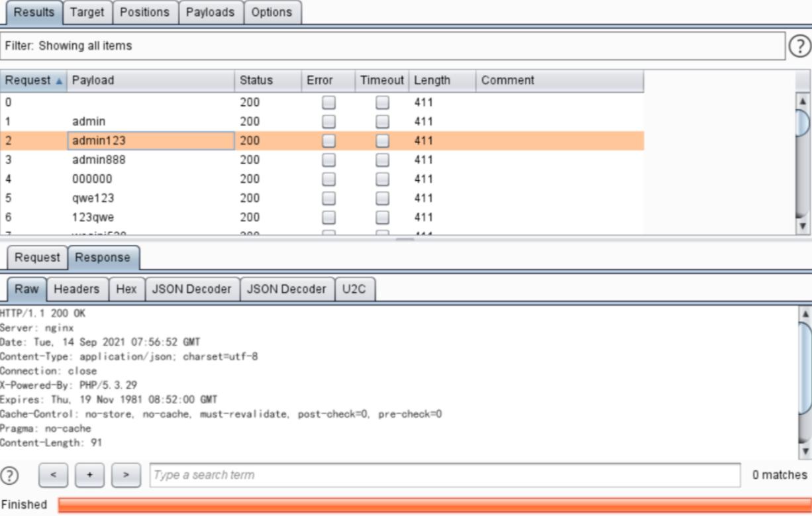Open the second JSON Decoder tab
The image size is (812, 516).
(286, 289)
